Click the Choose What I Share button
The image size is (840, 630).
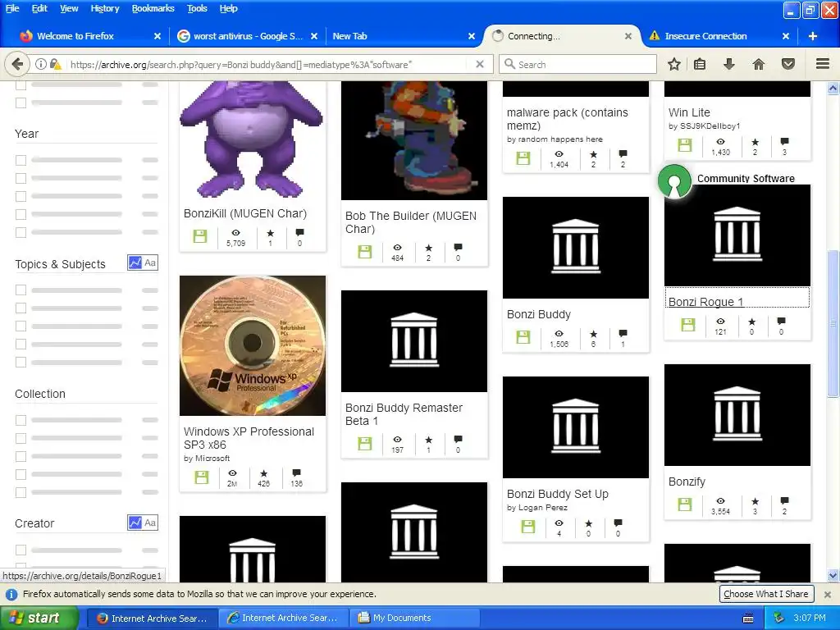pyautogui.click(x=766, y=594)
